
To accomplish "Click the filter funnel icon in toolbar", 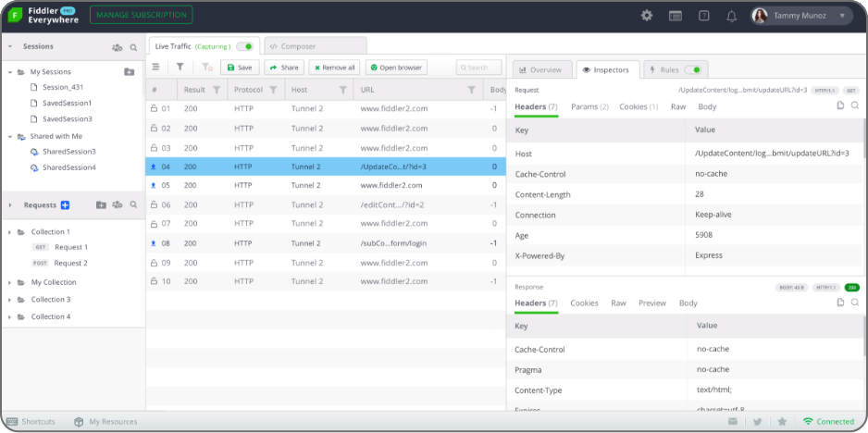I will point(180,67).
